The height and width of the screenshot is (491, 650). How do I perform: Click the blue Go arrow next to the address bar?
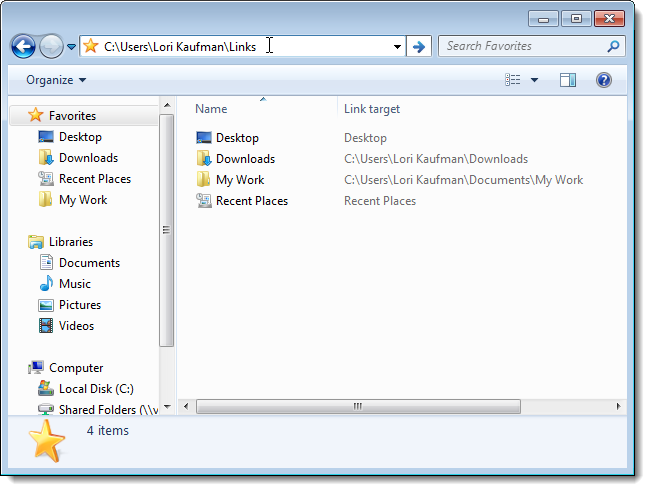pyautogui.click(x=419, y=46)
